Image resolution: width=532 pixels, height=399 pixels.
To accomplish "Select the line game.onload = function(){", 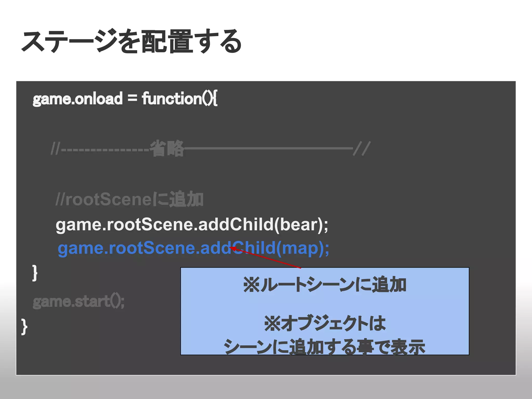I will 125,99.
